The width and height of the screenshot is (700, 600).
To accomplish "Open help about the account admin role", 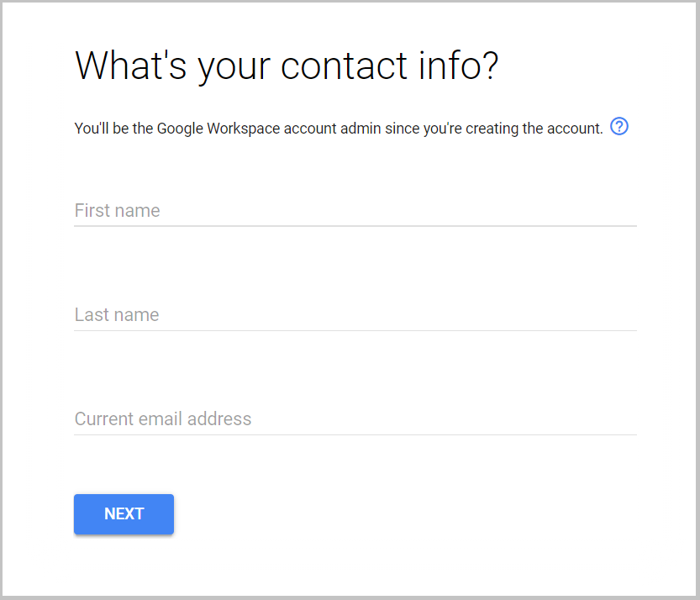I will 619,126.
